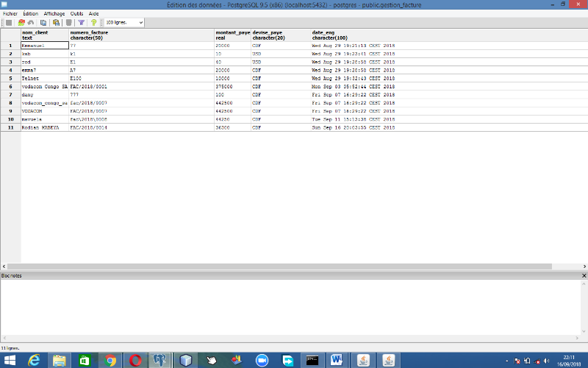Click the 'Telnet' client name cell

click(45, 79)
